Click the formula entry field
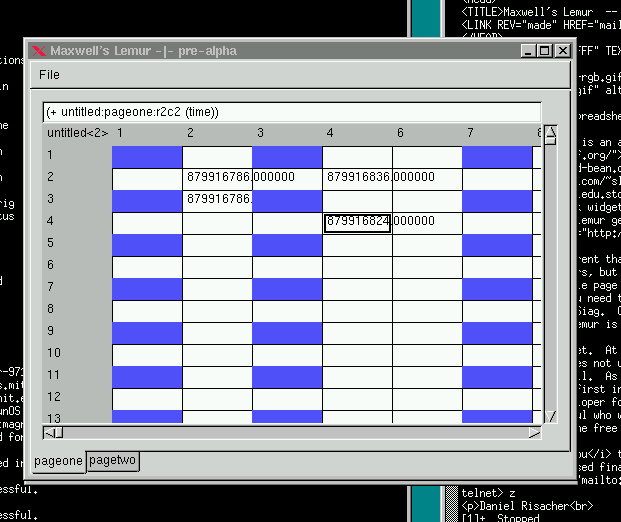The image size is (621, 522). tap(291, 112)
